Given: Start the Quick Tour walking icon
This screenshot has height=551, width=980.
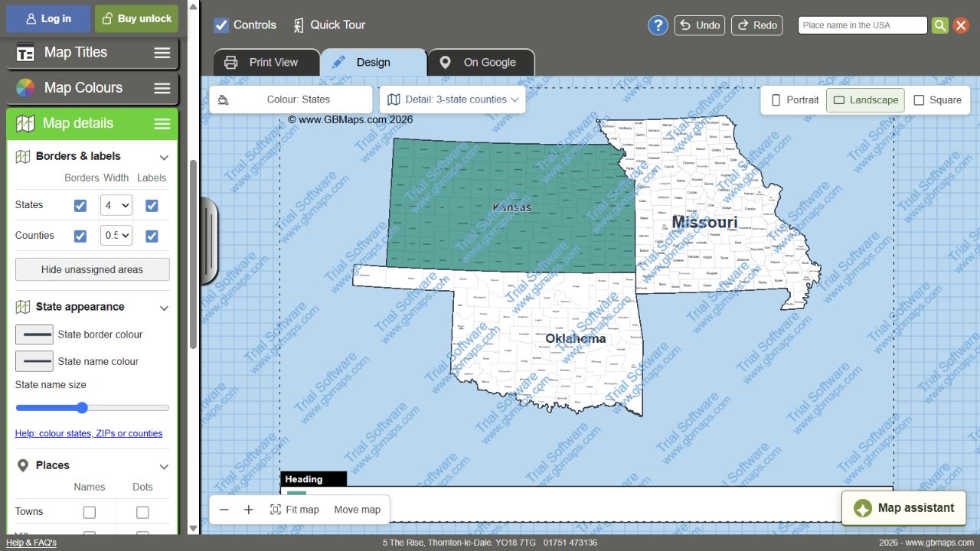Looking at the screenshot, I should 299,25.
